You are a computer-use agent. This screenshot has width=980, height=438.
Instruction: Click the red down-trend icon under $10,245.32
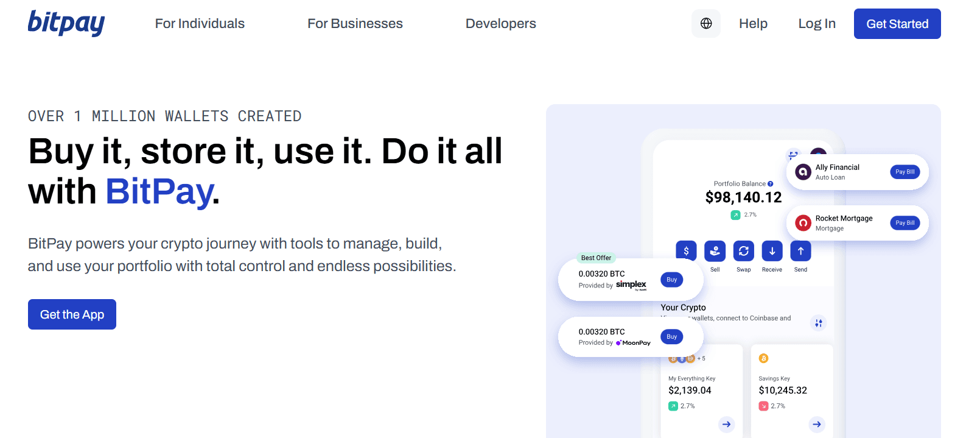(x=763, y=406)
